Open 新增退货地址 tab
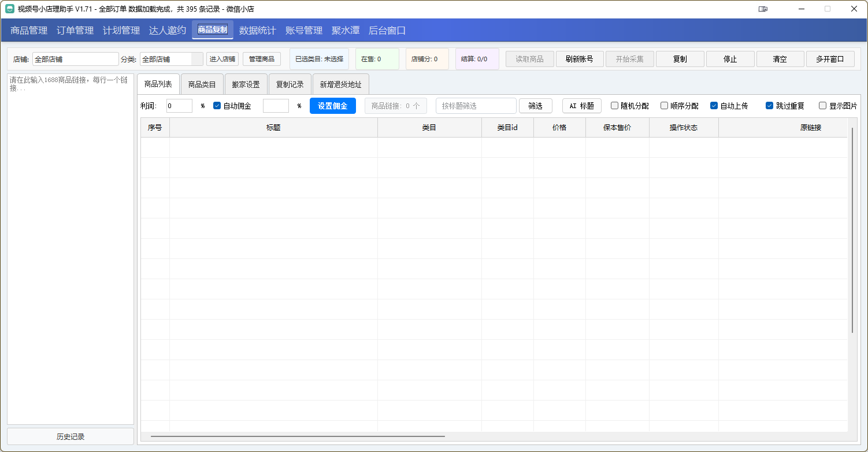Viewport: 868px width, 452px height. tap(341, 84)
